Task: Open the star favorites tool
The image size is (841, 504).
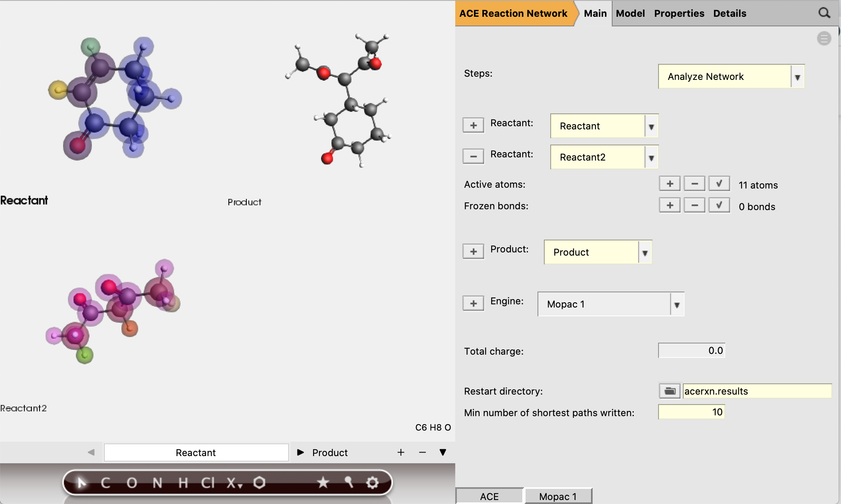Action: coord(323,482)
